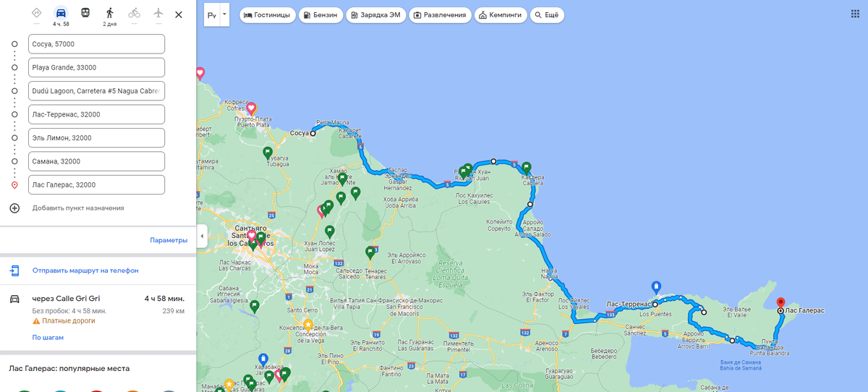
Task: Click Добавить пункт назначения
Action: (78, 208)
